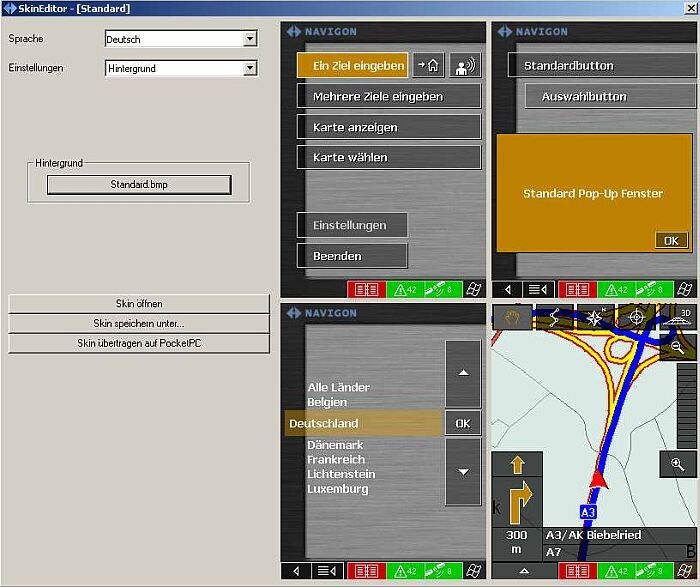Click GPS satellite icon in main menu preview
This screenshot has width=700, height=587.
(x=439, y=290)
